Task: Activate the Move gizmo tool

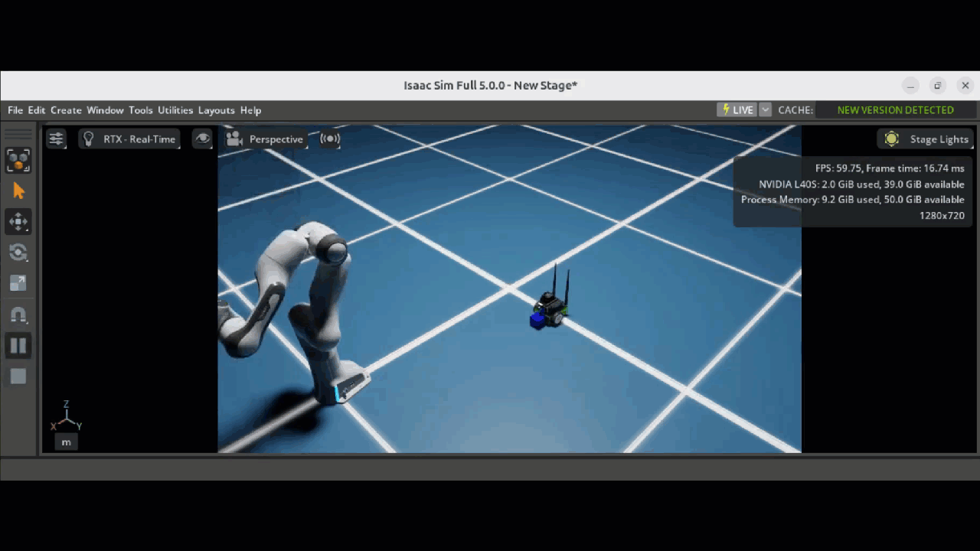Action: click(18, 222)
